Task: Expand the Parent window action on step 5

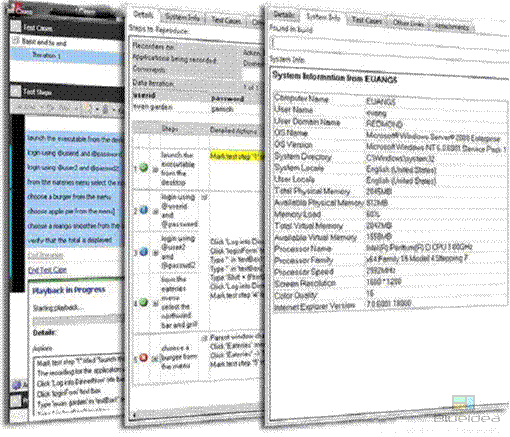Action: point(204,338)
